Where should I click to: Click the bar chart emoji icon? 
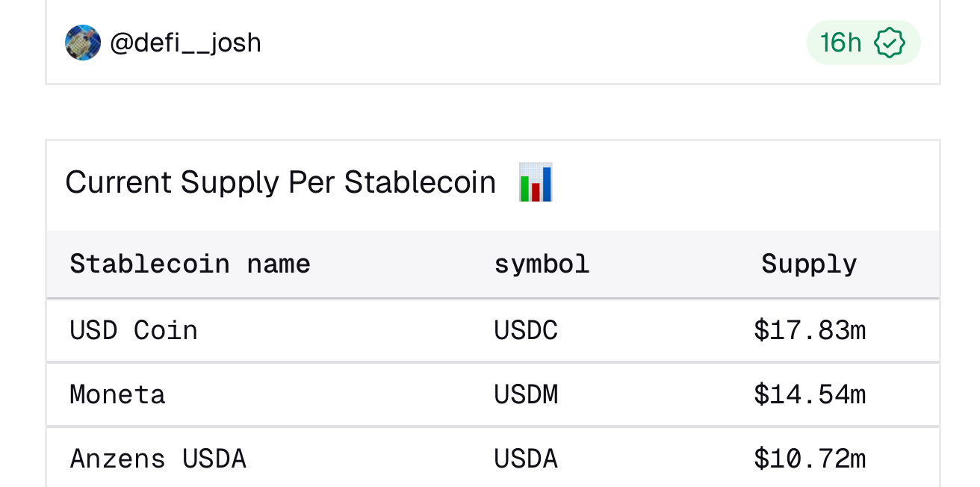tap(536, 183)
